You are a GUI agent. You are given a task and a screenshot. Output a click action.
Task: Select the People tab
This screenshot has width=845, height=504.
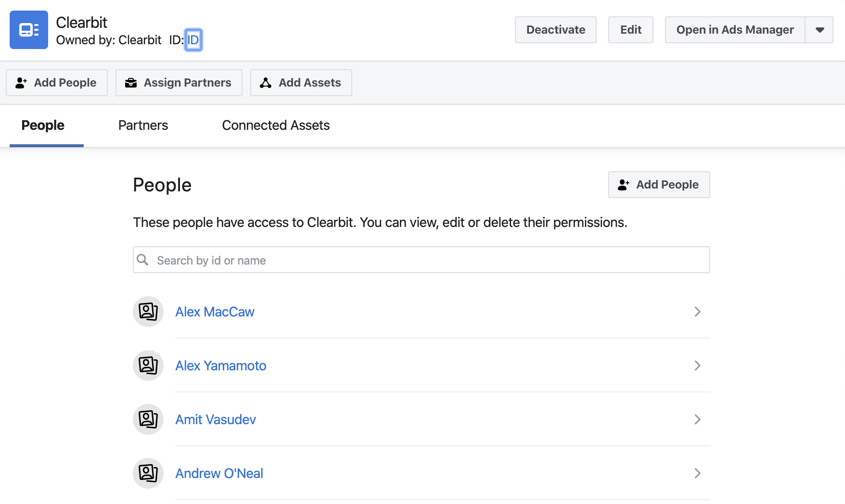point(43,125)
